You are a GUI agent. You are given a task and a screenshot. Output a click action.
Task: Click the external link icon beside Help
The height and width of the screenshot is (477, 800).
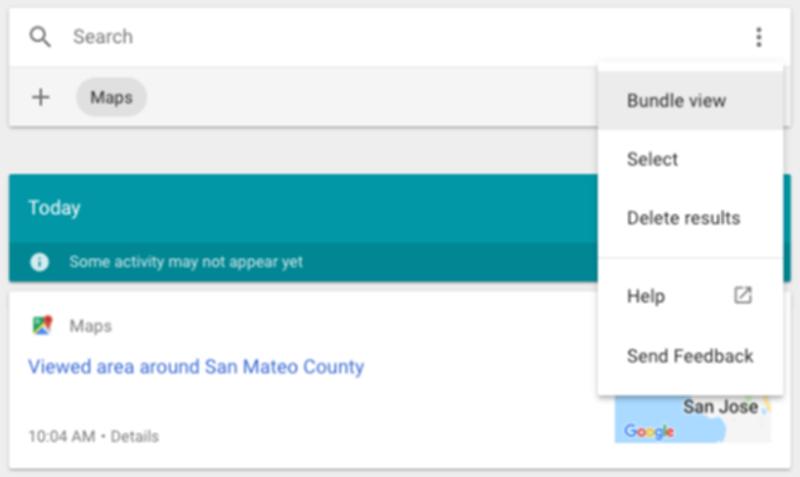tap(742, 295)
